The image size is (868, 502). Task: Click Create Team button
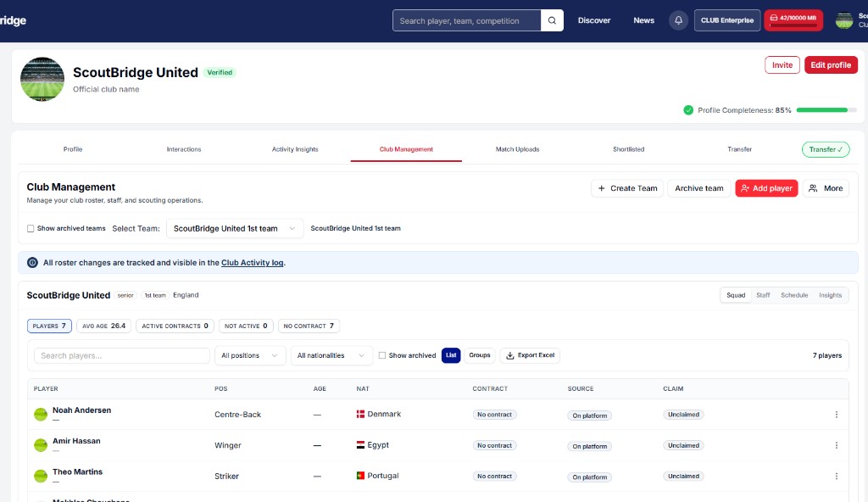[x=627, y=188]
